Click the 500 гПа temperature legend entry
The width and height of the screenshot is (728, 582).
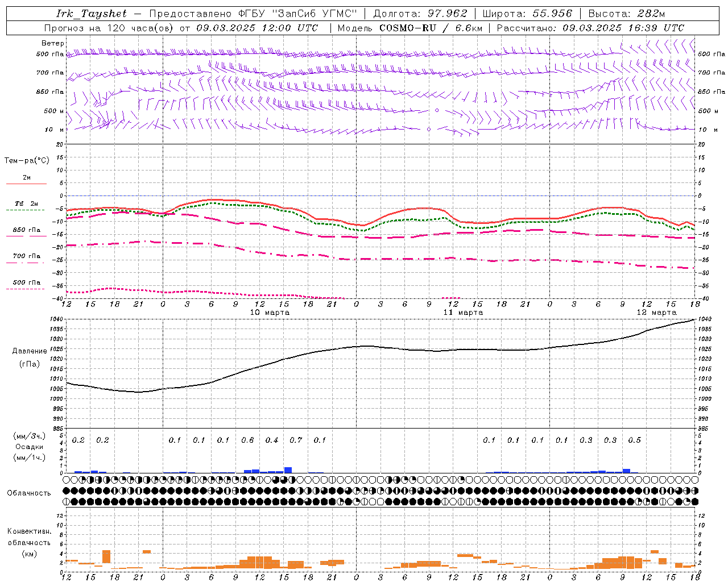pos(27,282)
